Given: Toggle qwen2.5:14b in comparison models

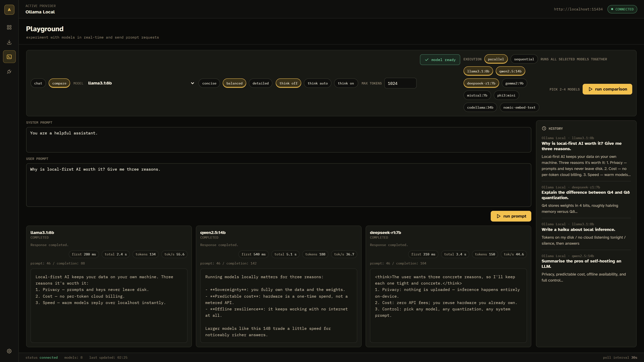Looking at the screenshot, I should coord(510,71).
